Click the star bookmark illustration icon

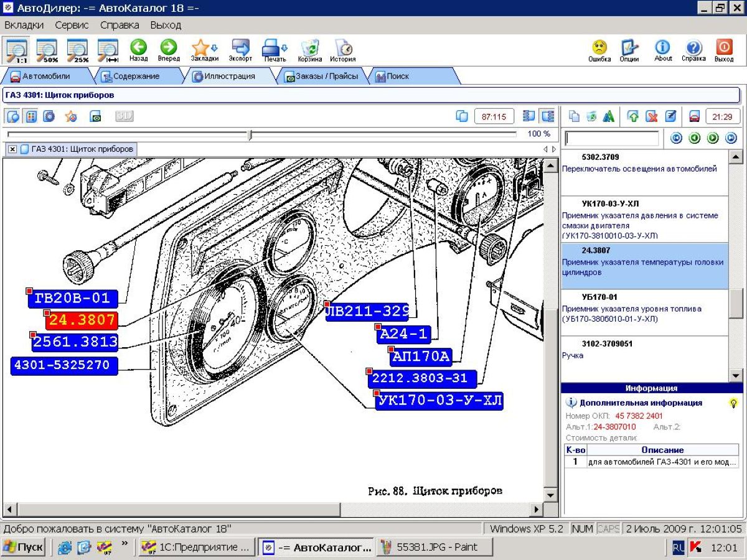(x=71, y=116)
